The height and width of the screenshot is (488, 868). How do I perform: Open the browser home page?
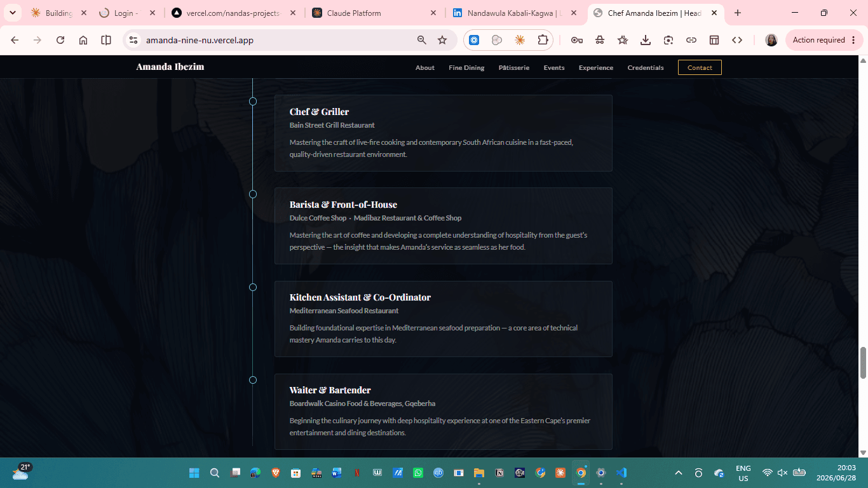click(x=83, y=40)
